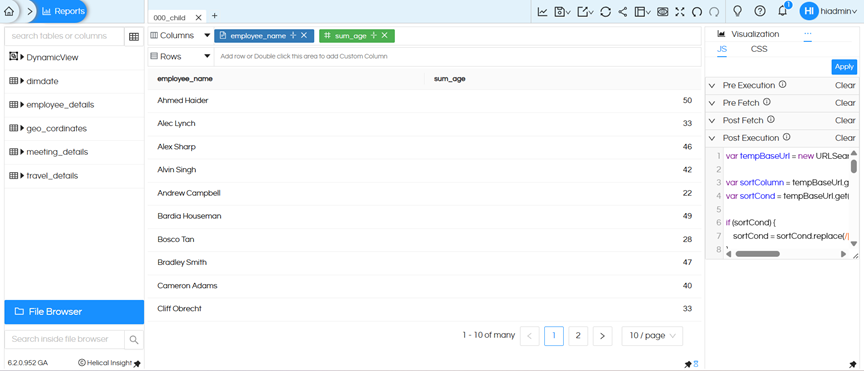Screen dimensions: 864x371
Task: Toggle fullscreen with the expand arrows icon
Action: [x=680, y=12]
